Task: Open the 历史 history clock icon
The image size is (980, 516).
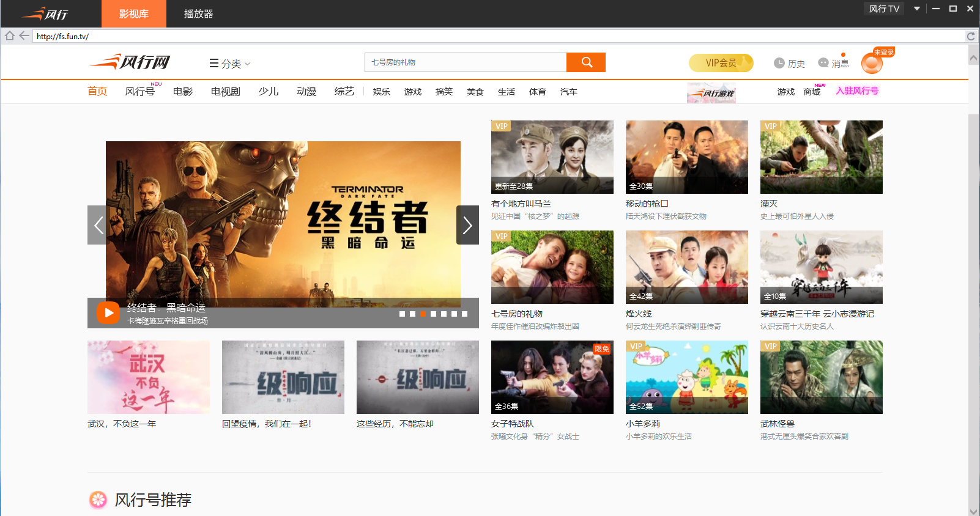Action: [x=779, y=63]
